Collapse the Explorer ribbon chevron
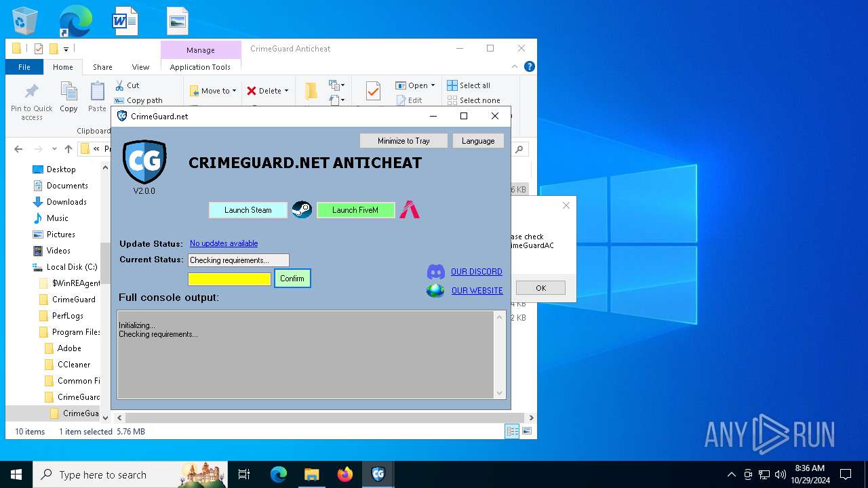Image resolution: width=868 pixels, height=488 pixels. tap(516, 66)
